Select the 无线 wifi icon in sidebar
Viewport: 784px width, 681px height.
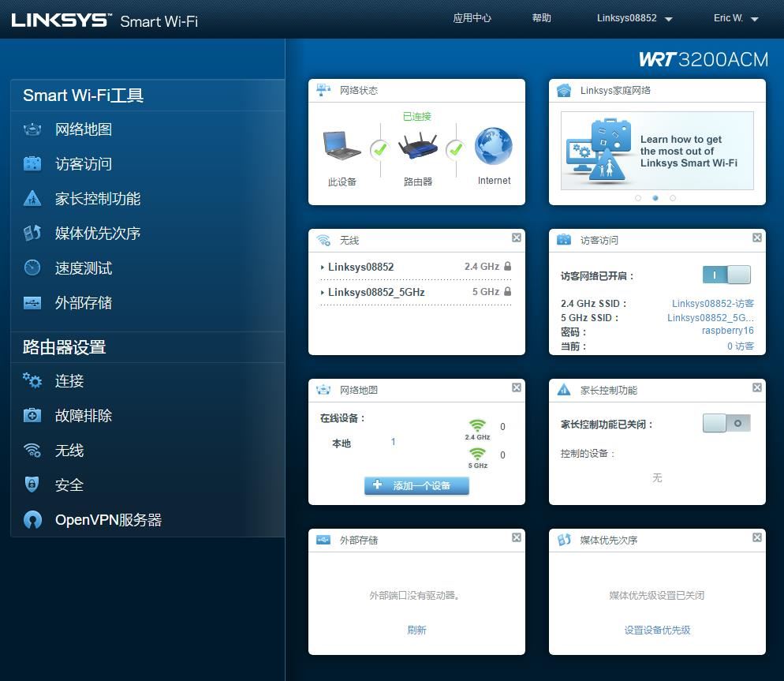pyautogui.click(x=32, y=451)
